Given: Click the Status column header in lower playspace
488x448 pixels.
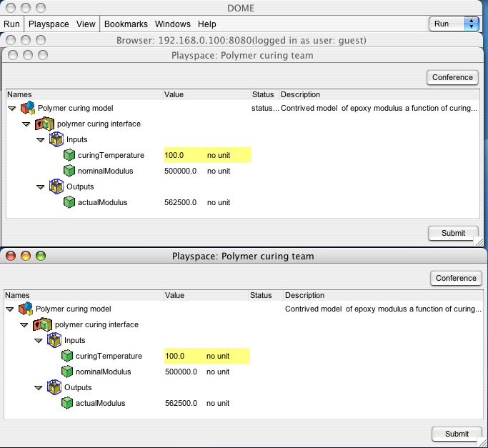Looking at the screenshot, I should [266, 295].
